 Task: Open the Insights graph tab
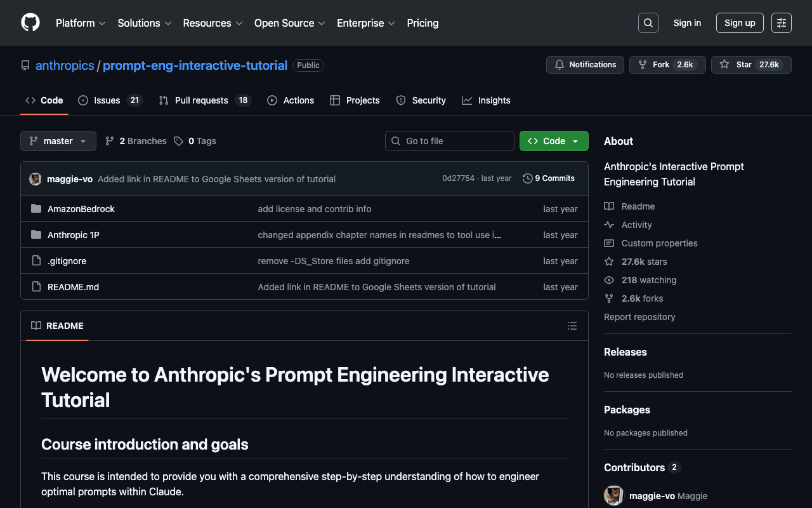[x=486, y=100]
